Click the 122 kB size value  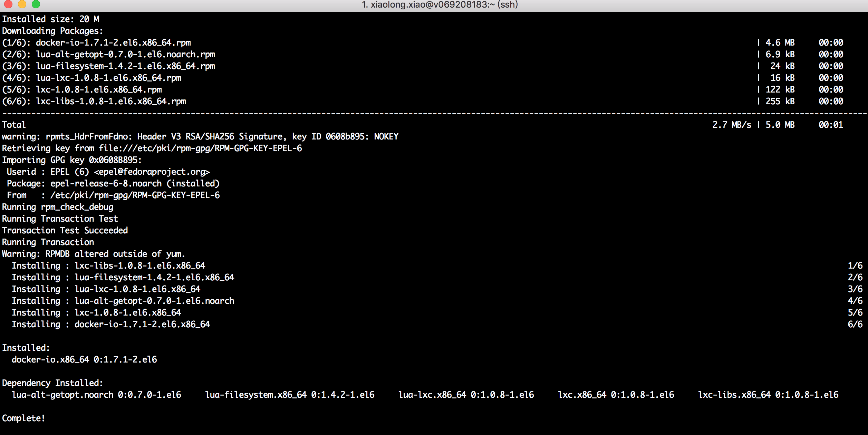780,90
